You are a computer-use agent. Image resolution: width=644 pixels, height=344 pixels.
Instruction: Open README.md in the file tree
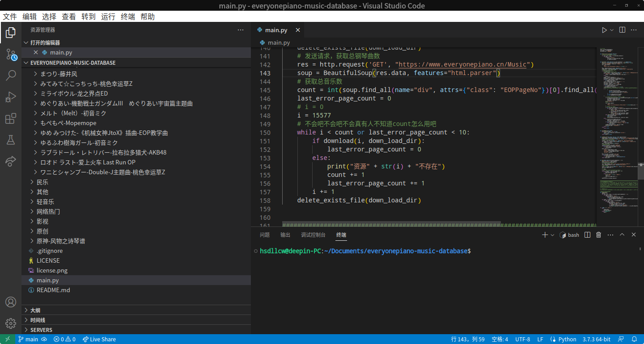point(136,290)
